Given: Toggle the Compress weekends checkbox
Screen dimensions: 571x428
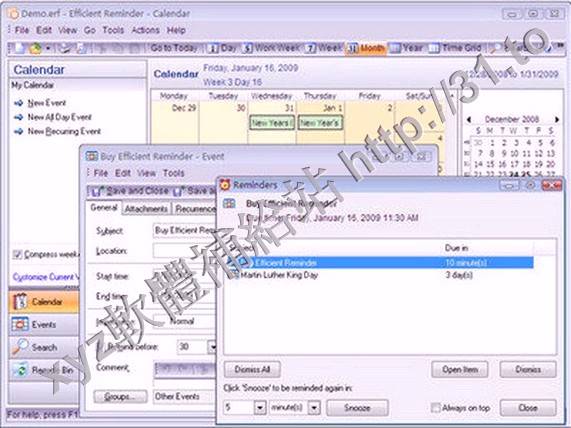Looking at the screenshot, I should pyautogui.click(x=17, y=254).
